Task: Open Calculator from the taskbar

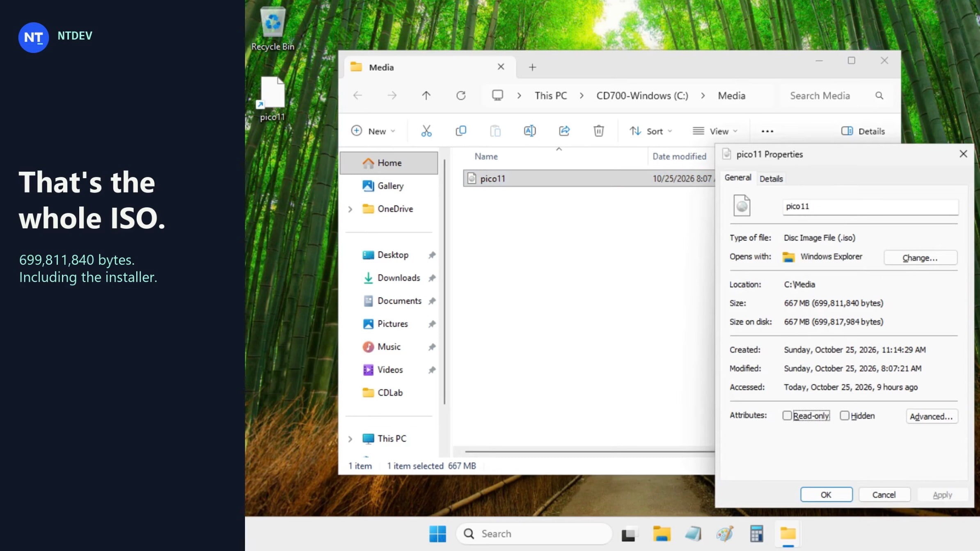Action: [x=756, y=534]
